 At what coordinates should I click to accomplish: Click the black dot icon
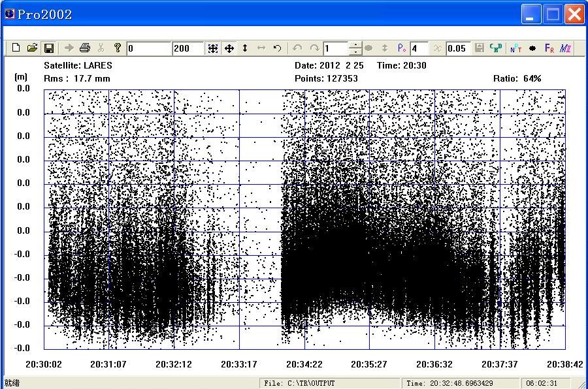click(532, 48)
